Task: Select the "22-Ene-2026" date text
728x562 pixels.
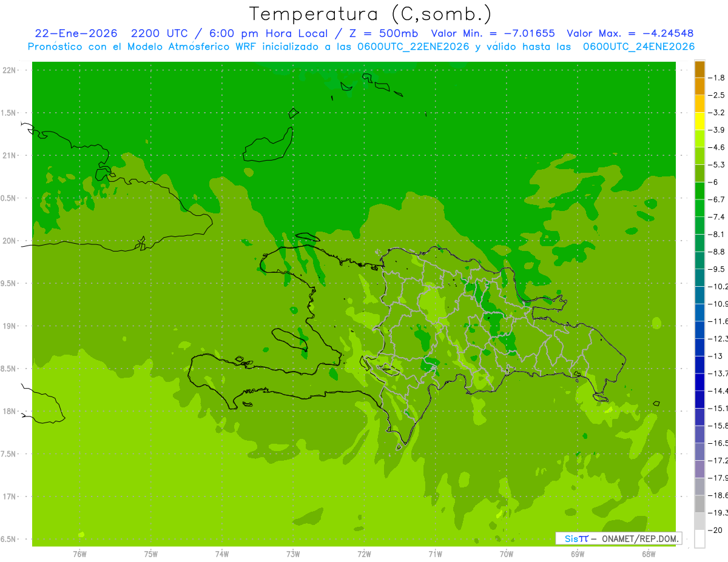Action: click(x=75, y=33)
